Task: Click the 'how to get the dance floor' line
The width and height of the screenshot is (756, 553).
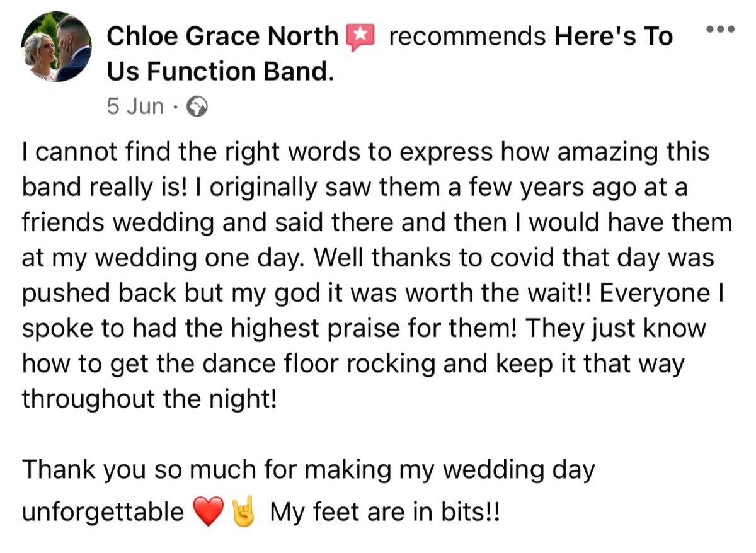Action: pyautogui.click(x=353, y=365)
